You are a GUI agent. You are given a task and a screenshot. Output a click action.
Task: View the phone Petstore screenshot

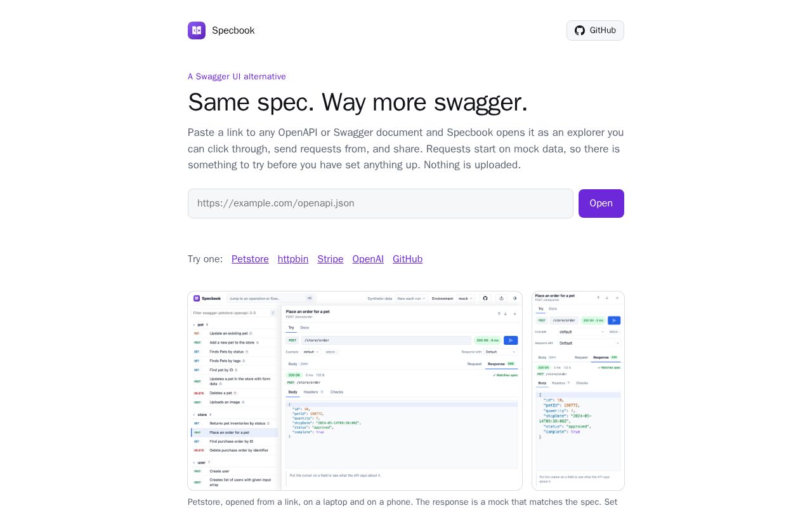click(578, 391)
